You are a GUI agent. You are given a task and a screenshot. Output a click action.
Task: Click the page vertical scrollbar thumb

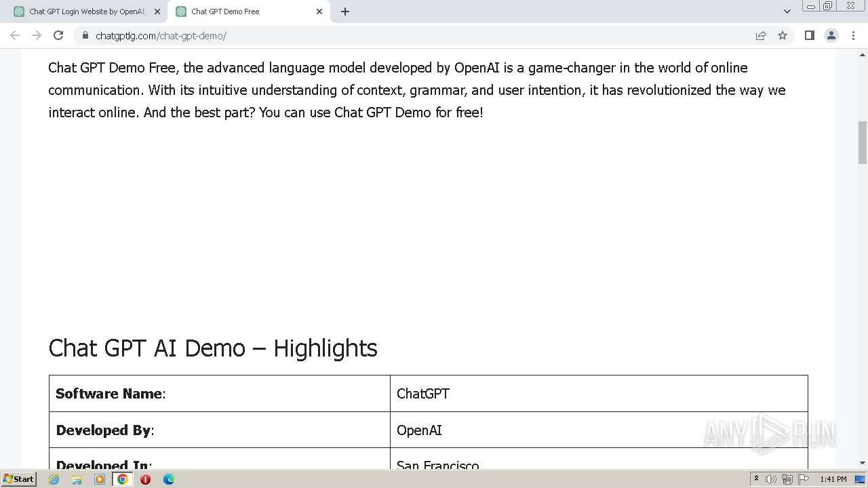(x=863, y=142)
